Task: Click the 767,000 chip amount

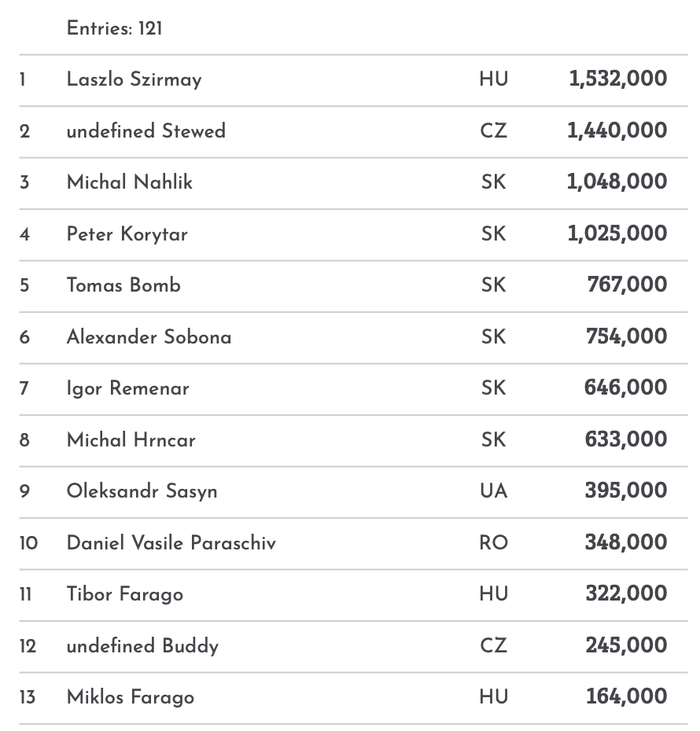Action: pos(627,285)
